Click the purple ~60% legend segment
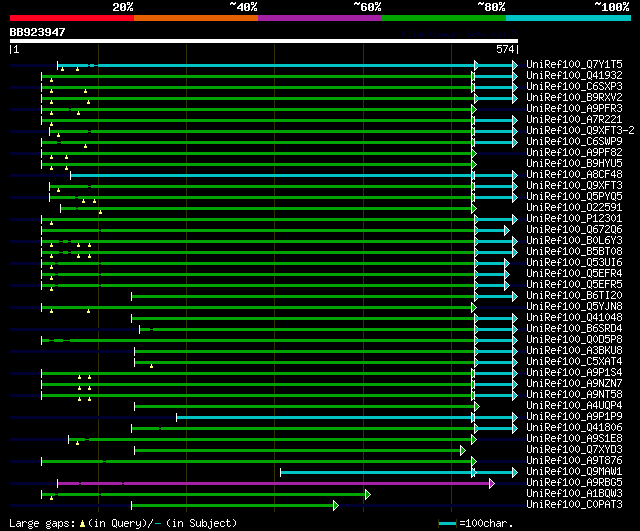This screenshot has height=531, width=640. (320, 18)
